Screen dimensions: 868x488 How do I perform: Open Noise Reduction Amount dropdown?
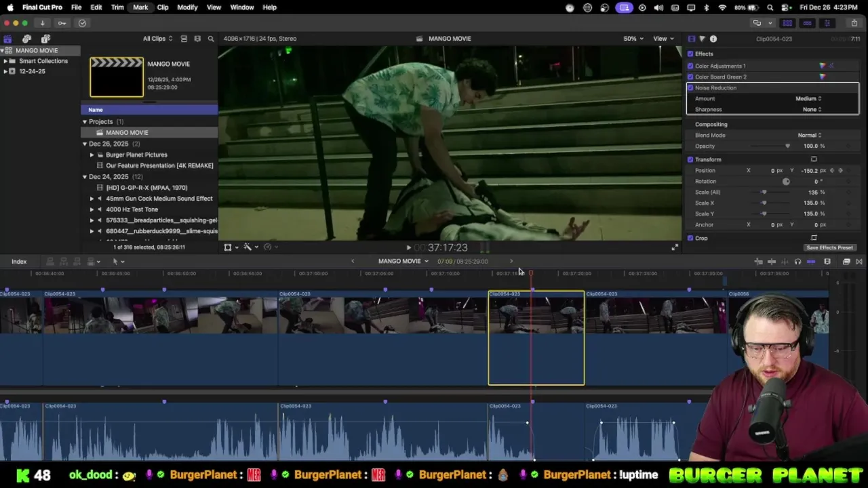[808, 98]
